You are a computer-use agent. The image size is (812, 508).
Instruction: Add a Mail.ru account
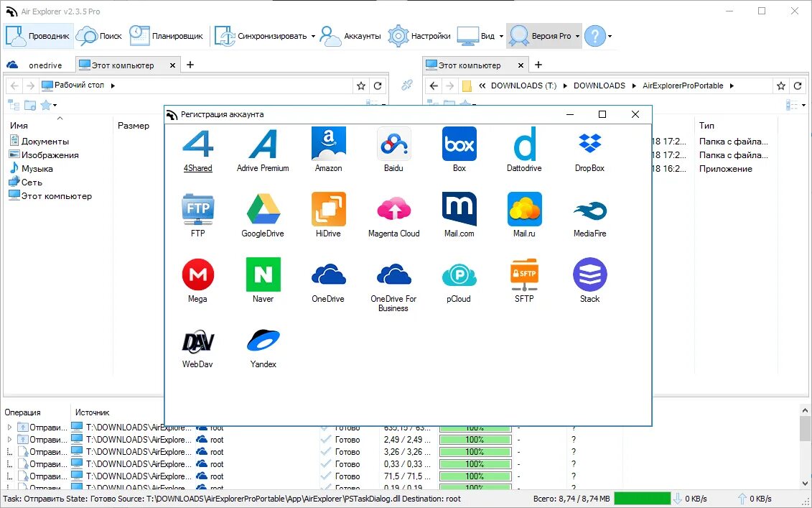(x=524, y=215)
